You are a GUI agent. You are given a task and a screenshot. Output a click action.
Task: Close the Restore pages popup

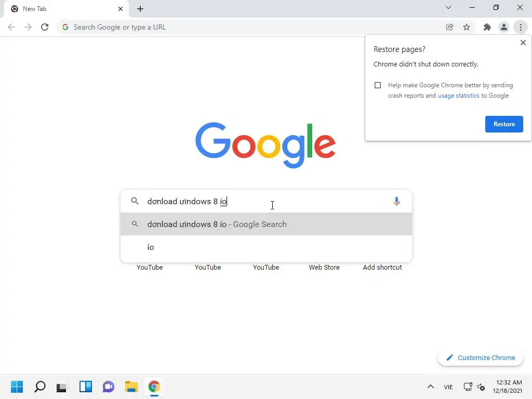[523, 43]
